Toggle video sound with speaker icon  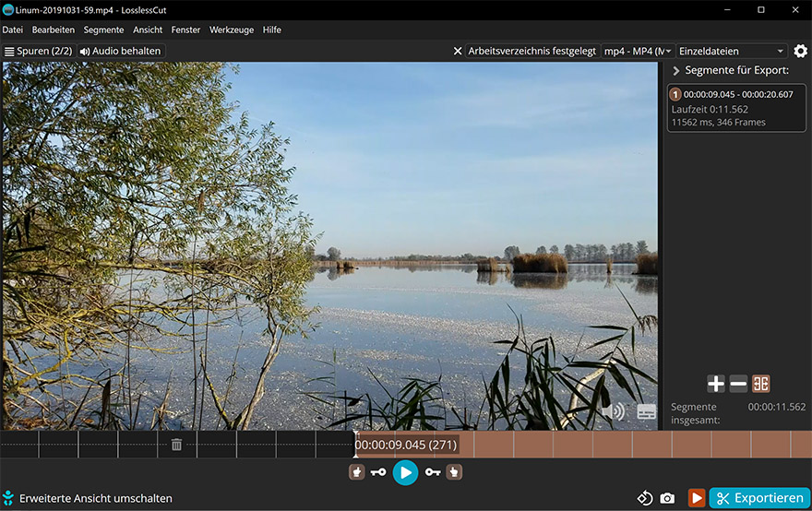[616, 411]
